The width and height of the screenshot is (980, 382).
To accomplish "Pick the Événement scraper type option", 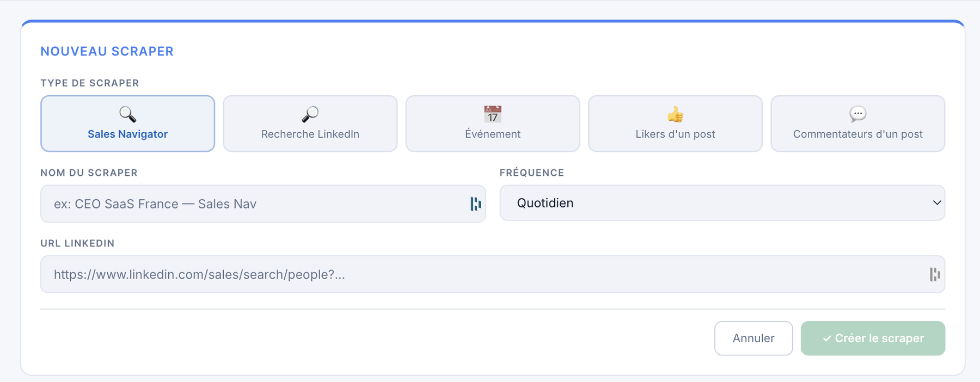I will click(x=493, y=124).
